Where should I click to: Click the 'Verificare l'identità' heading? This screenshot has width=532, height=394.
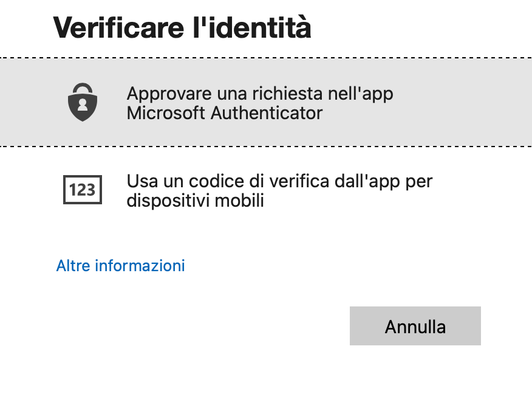click(x=182, y=27)
